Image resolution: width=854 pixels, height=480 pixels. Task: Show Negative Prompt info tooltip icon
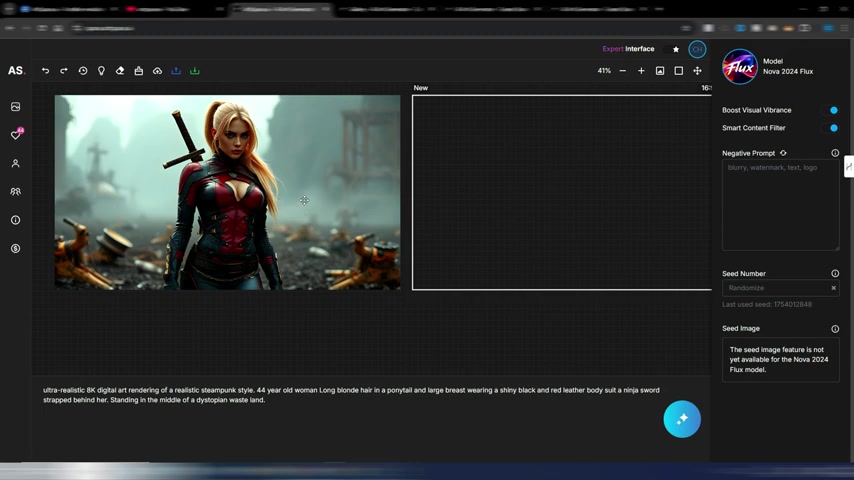835,153
